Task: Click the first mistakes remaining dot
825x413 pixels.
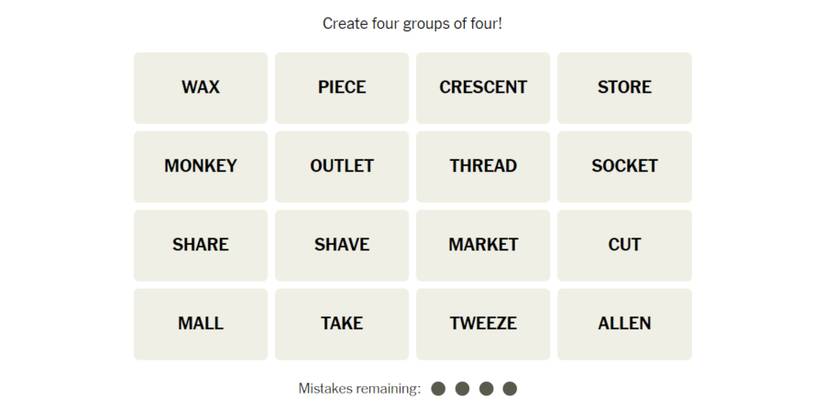Action: click(x=438, y=389)
